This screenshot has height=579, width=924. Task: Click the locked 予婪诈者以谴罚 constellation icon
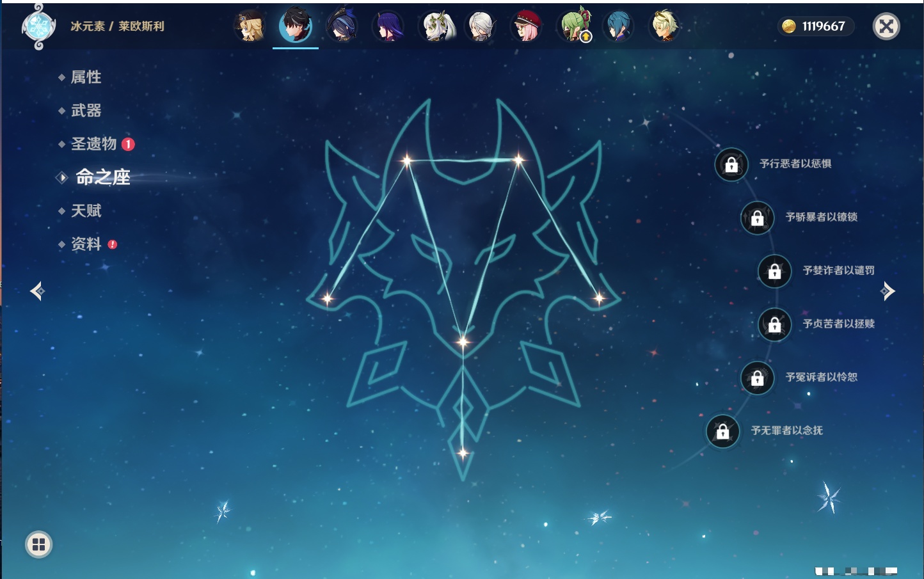[x=775, y=271]
